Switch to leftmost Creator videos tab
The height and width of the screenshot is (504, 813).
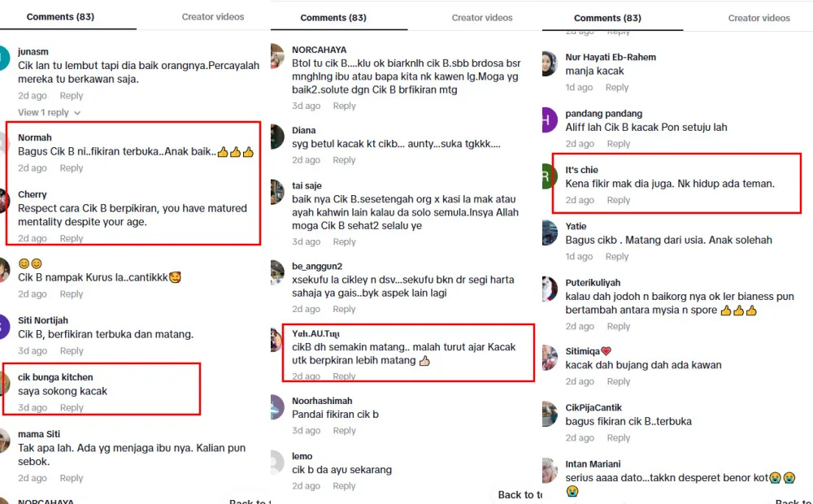click(212, 16)
